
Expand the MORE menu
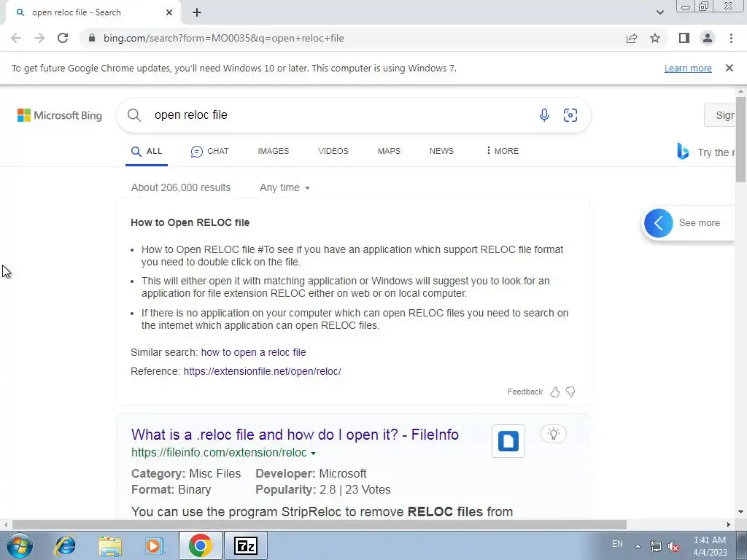(x=502, y=151)
